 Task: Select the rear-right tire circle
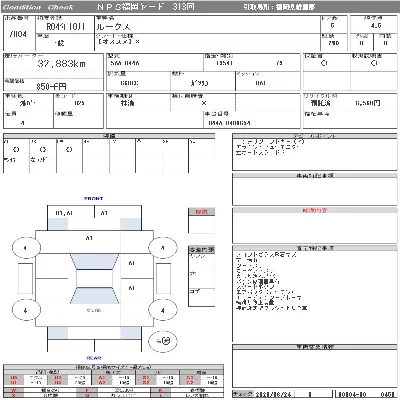(162, 310)
